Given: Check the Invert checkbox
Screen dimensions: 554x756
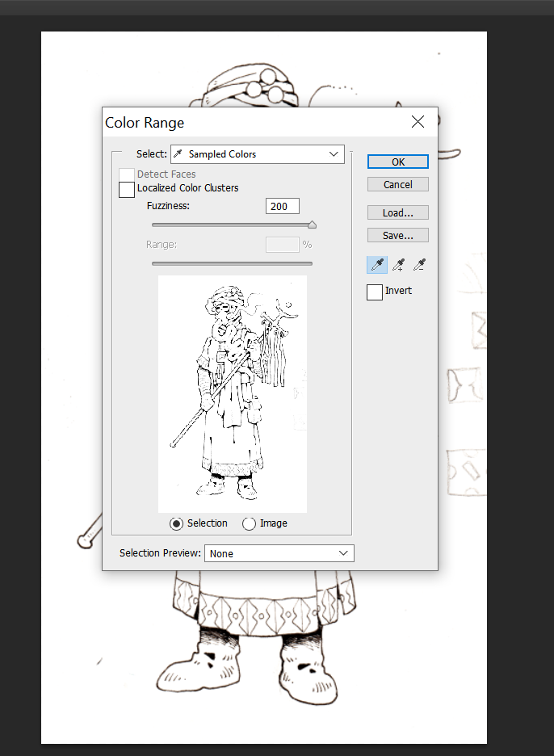Looking at the screenshot, I should click(x=375, y=292).
